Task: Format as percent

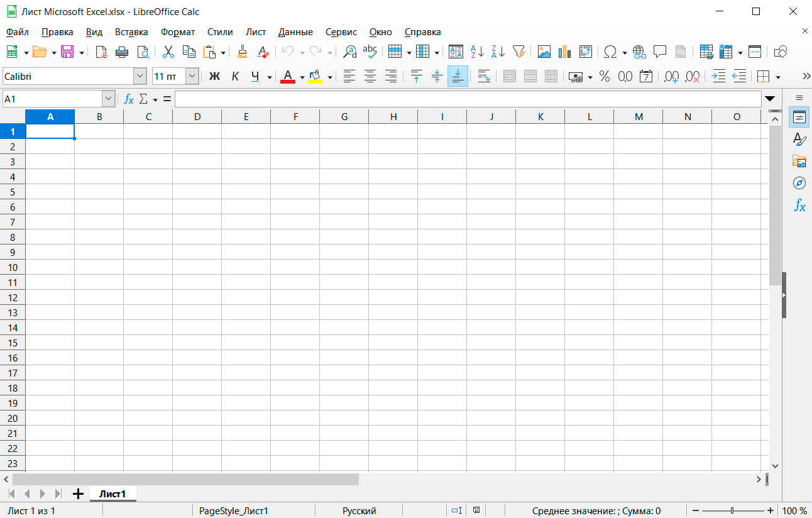Action: [605, 77]
